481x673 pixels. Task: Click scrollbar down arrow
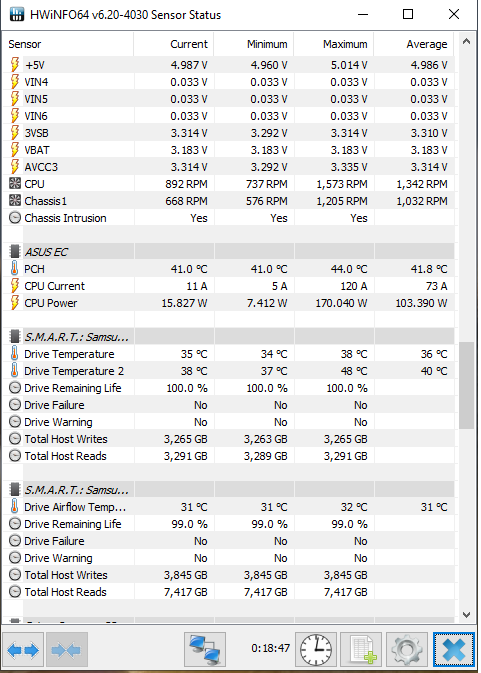(x=466, y=615)
